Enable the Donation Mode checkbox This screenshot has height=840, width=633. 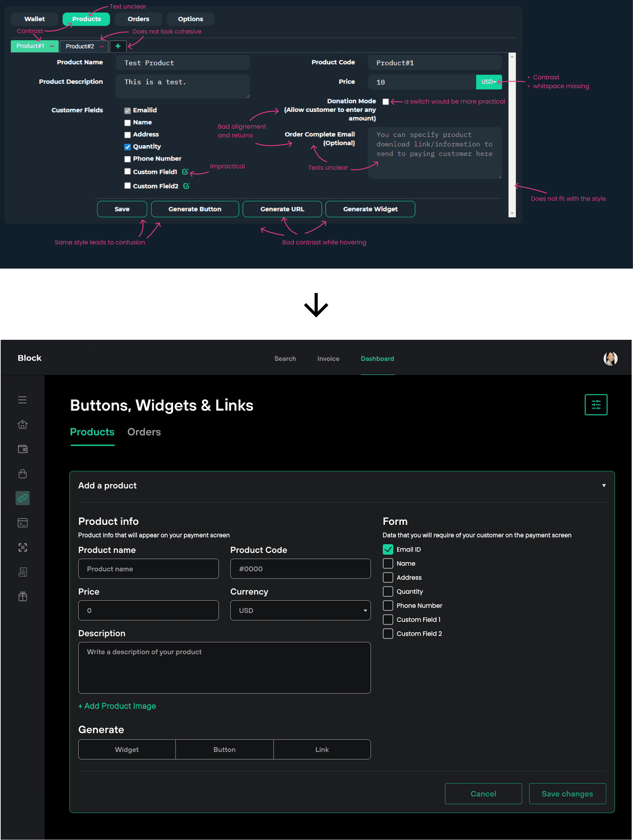386,101
